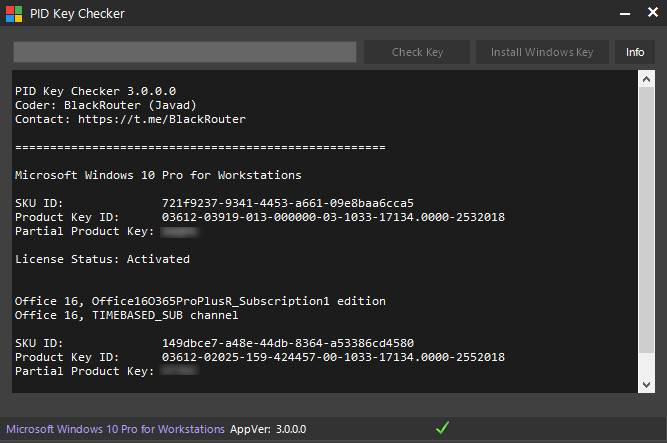Click the Coder: BlackRouter (Javad) line

(105, 105)
